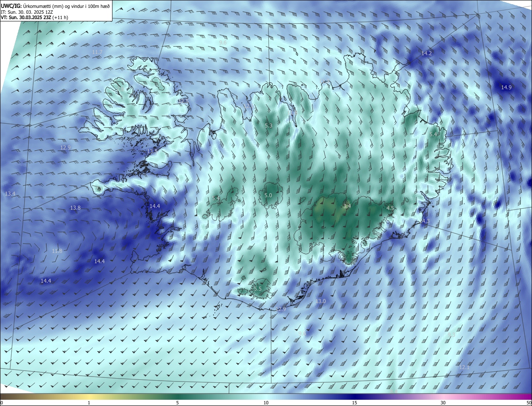Click the 30 tick label on the color scale

click(x=443, y=403)
